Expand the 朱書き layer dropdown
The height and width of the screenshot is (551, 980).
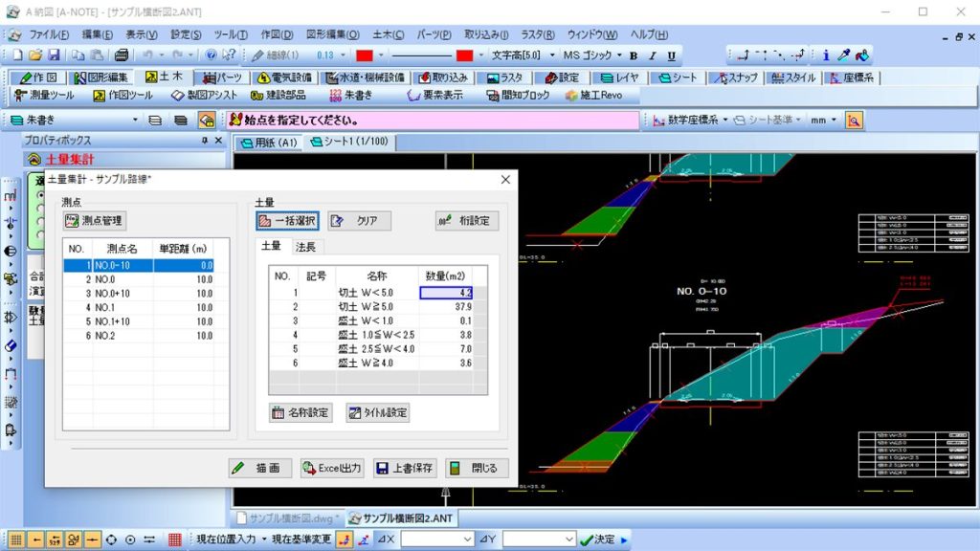135,121
